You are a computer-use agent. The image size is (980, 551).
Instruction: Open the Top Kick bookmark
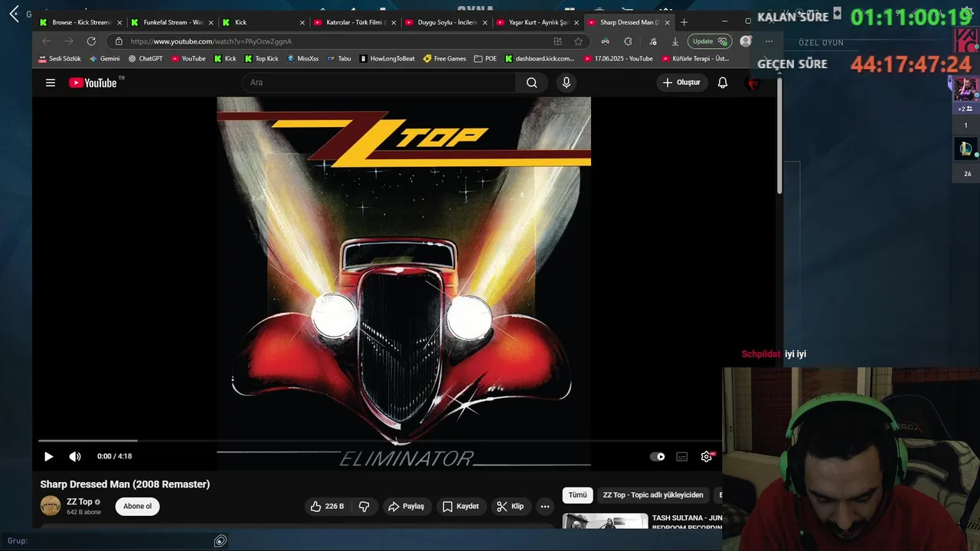(262, 58)
